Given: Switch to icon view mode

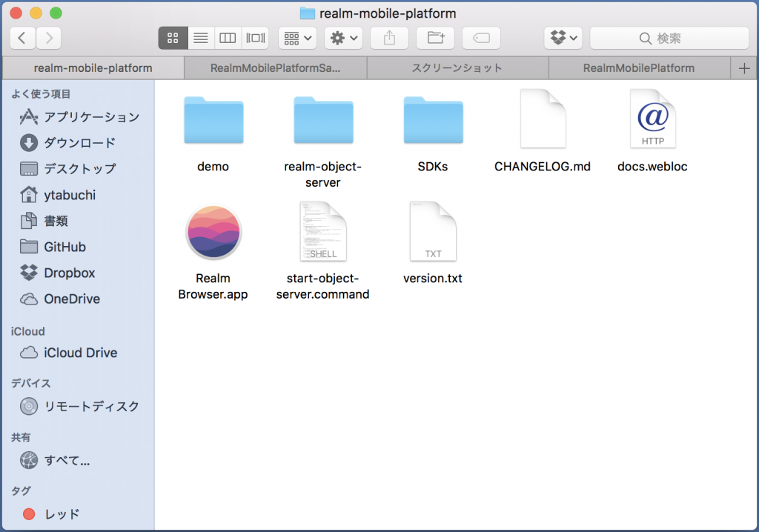Looking at the screenshot, I should [173, 38].
